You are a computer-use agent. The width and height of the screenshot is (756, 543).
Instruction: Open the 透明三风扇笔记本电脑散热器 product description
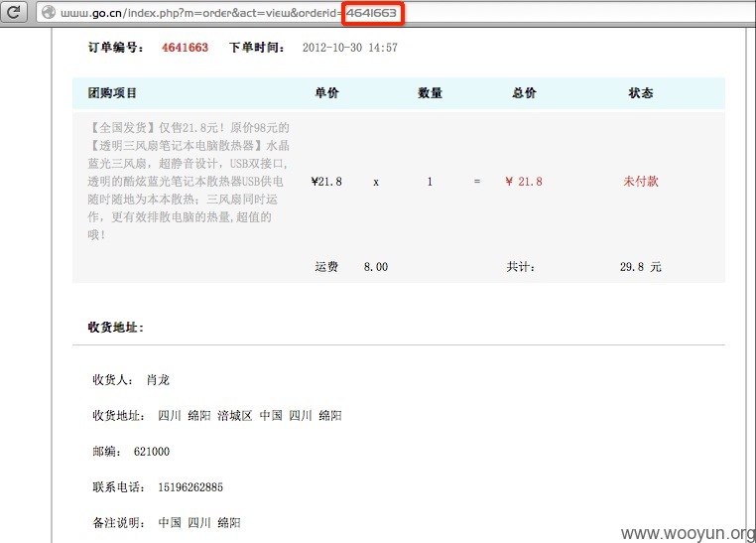[x=189, y=182]
